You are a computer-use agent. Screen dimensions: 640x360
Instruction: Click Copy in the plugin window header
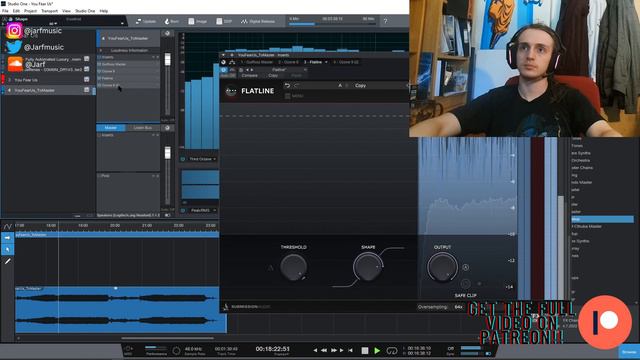(273, 76)
